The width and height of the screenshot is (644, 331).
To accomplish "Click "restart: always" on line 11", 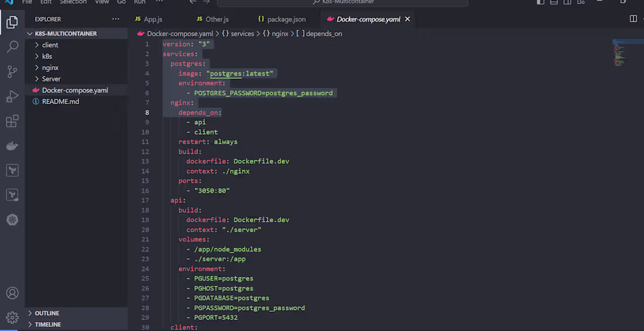I will pos(208,142).
